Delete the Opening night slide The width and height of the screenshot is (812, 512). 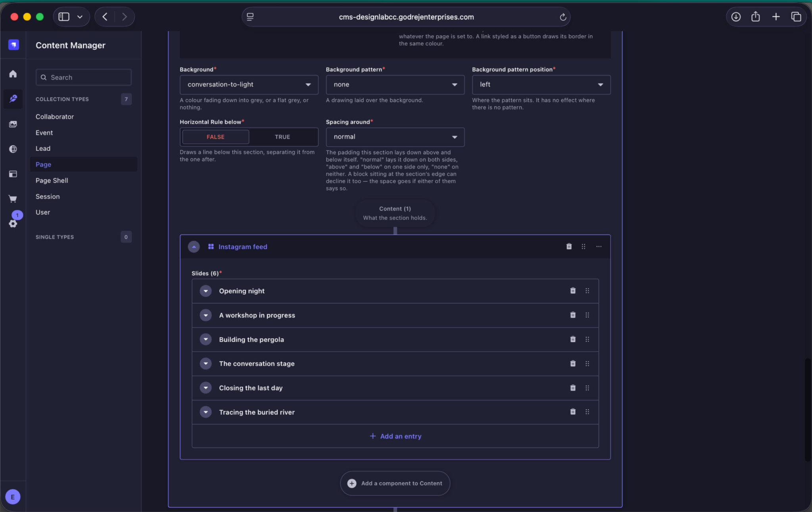[x=573, y=291]
